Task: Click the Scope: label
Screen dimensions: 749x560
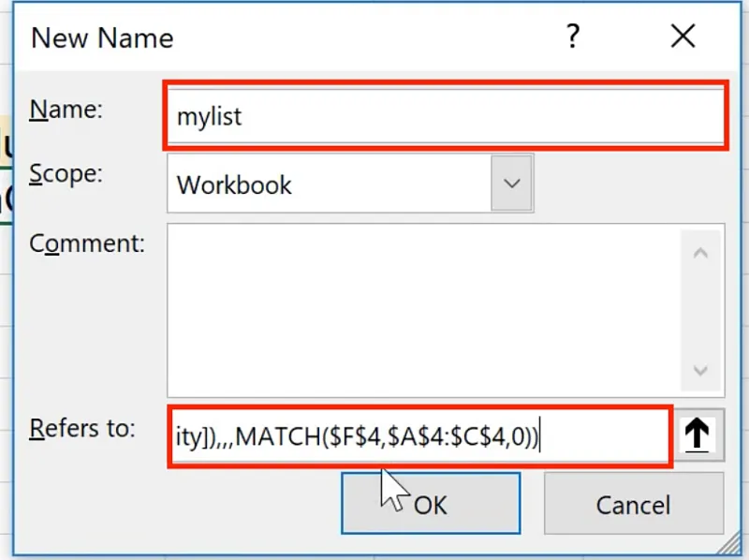Action: click(66, 173)
